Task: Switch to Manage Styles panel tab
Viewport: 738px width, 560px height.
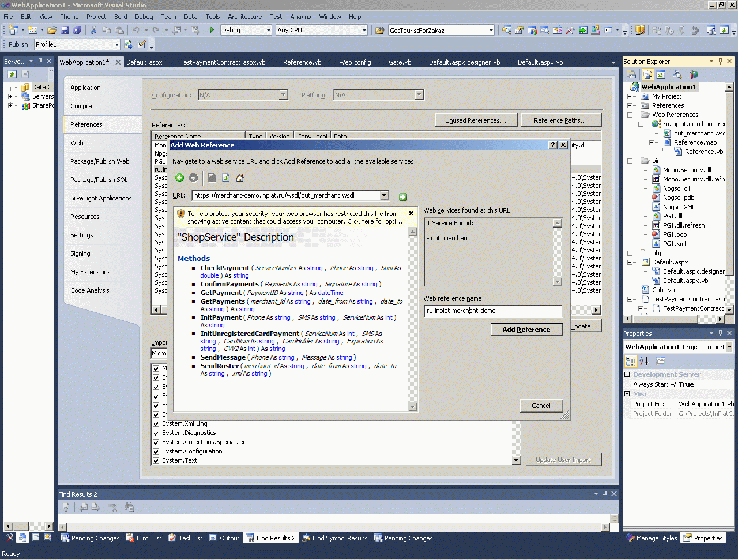Action: point(652,538)
